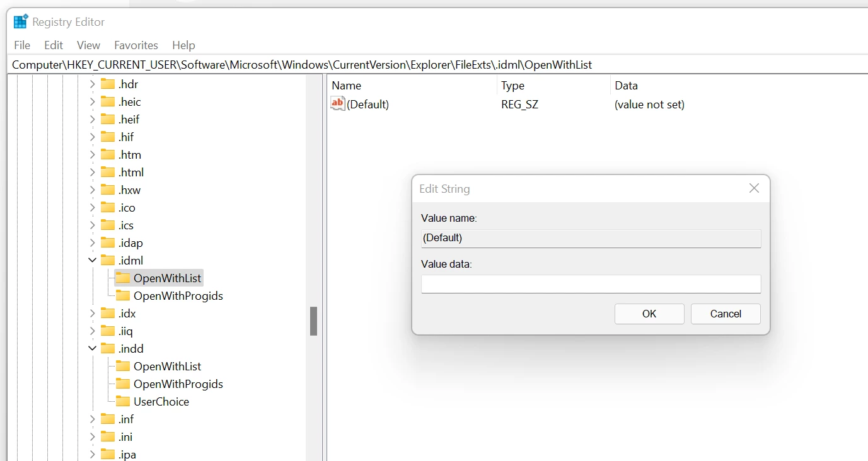Select the .ipa key label
The width and height of the screenshot is (868, 461).
127,455
